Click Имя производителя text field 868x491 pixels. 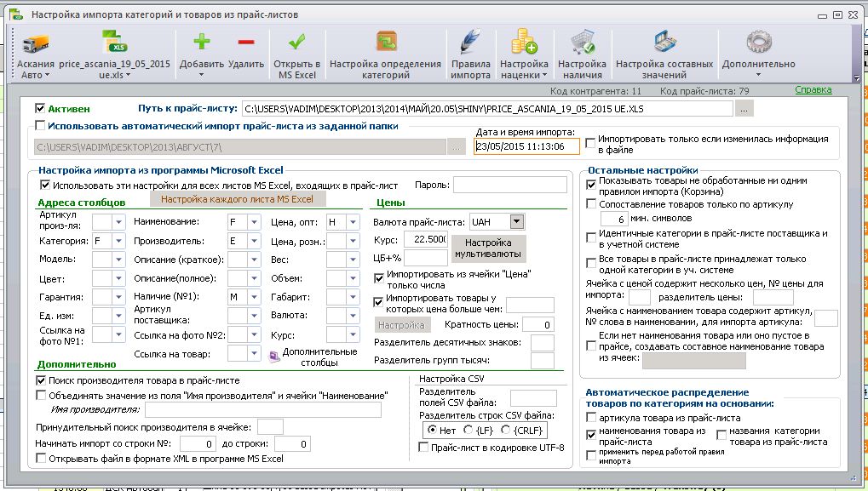[x=263, y=409]
